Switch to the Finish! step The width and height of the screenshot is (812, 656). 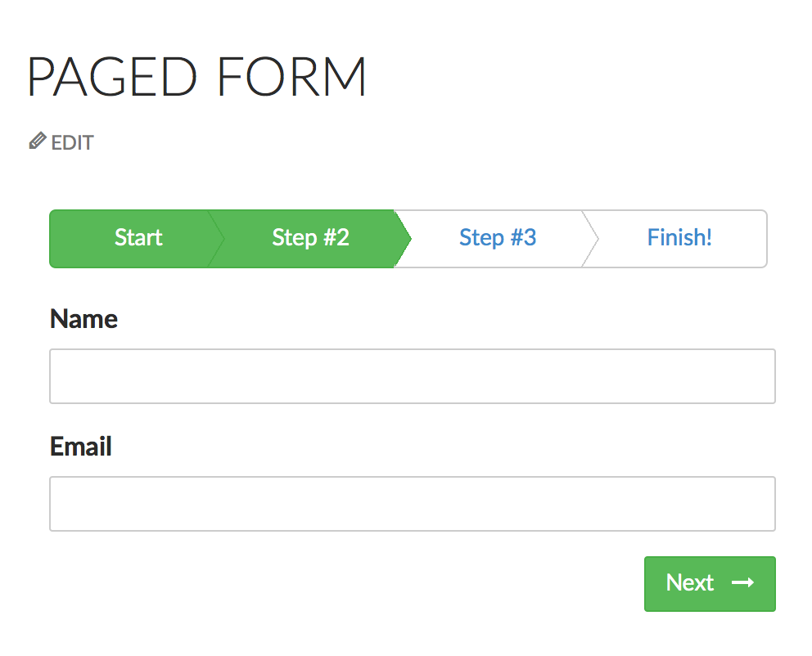pos(679,238)
